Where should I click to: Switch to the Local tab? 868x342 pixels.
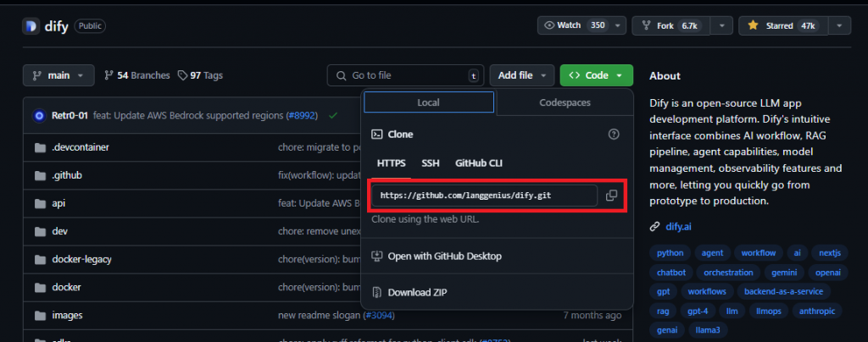[428, 102]
